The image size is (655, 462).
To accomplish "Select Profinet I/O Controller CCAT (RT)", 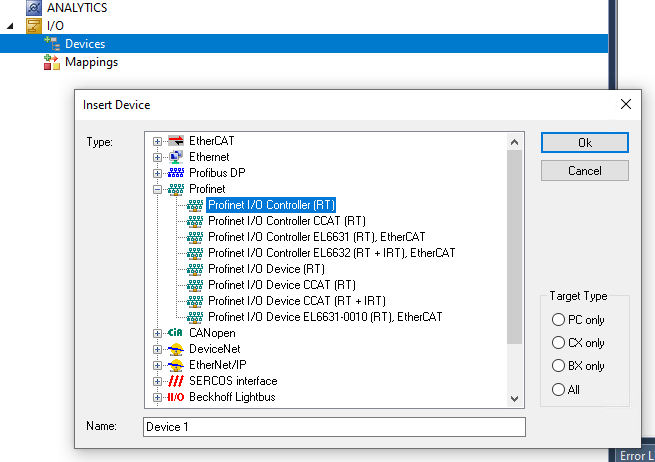I will tap(287, 221).
